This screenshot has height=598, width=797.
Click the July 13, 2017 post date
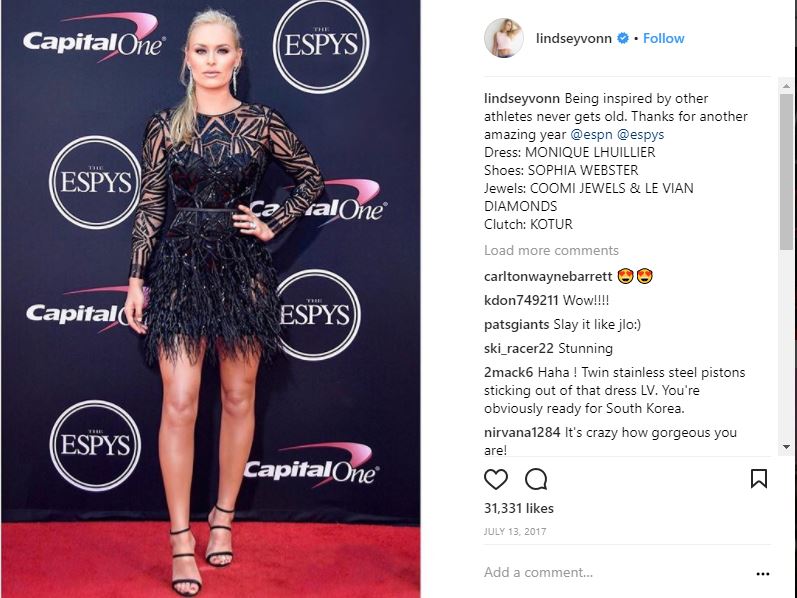(x=515, y=532)
